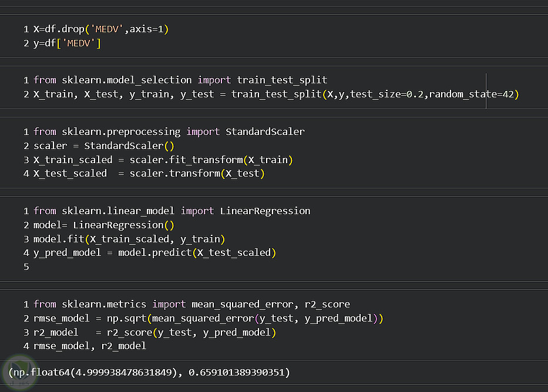Click the X_train_scaled fit_transform line
548x392 pixels.
[163, 160]
